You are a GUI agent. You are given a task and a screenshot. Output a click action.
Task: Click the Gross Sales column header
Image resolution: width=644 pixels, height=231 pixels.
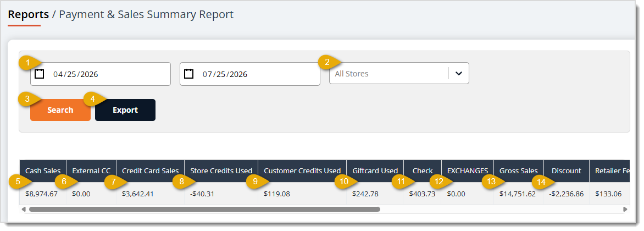(x=518, y=170)
